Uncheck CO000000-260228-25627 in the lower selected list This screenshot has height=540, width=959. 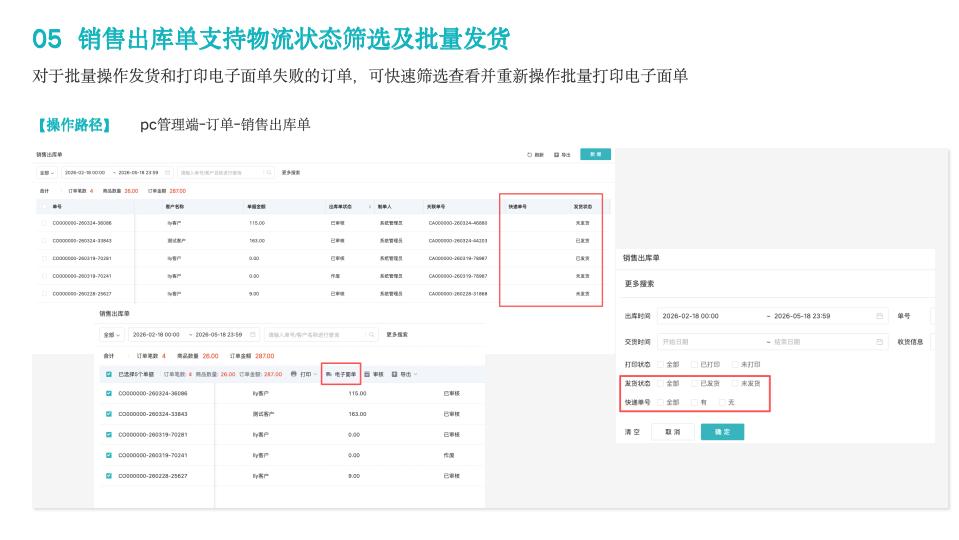tap(109, 476)
